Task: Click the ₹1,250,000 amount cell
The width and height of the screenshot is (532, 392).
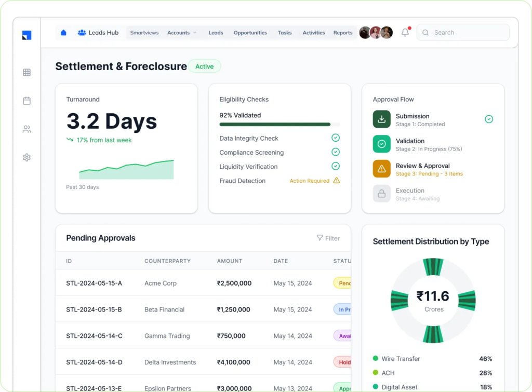Action: (234, 309)
